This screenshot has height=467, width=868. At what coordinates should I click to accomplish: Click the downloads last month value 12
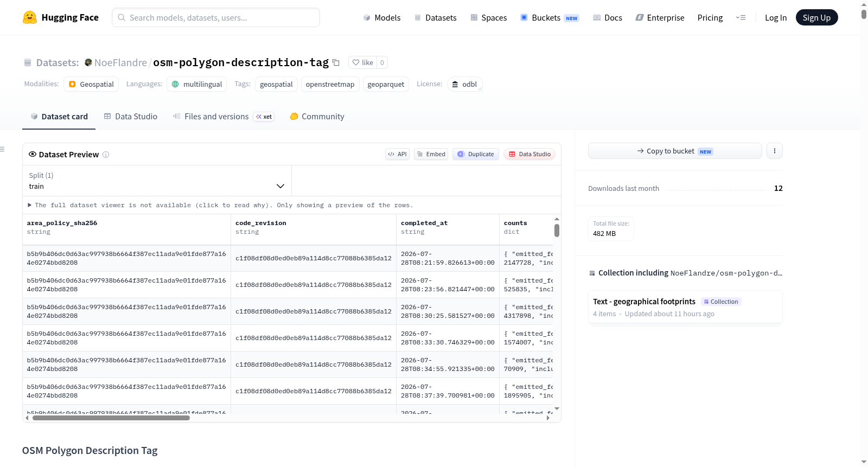[x=778, y=188]
